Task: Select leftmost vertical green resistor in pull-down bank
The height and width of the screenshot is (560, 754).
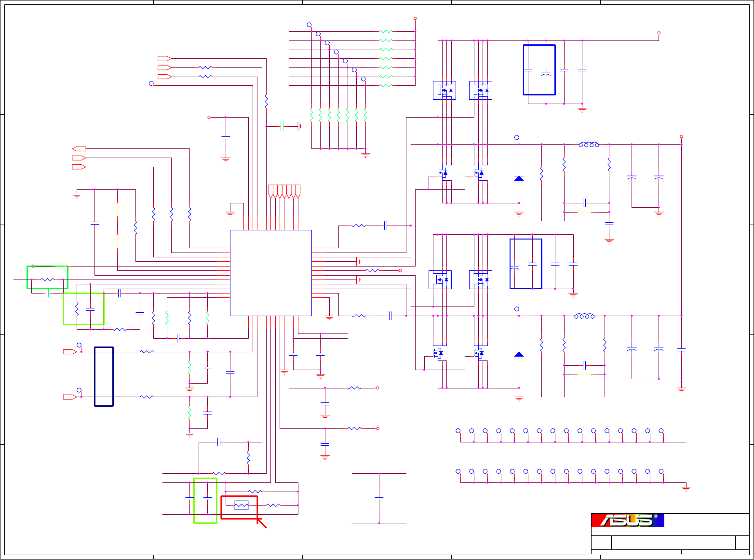Action: [311, 115]
